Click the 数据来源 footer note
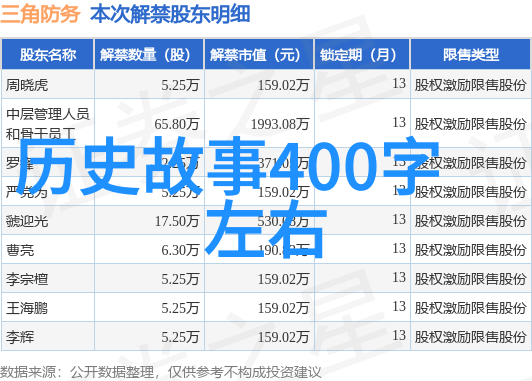 click(160, 373)
